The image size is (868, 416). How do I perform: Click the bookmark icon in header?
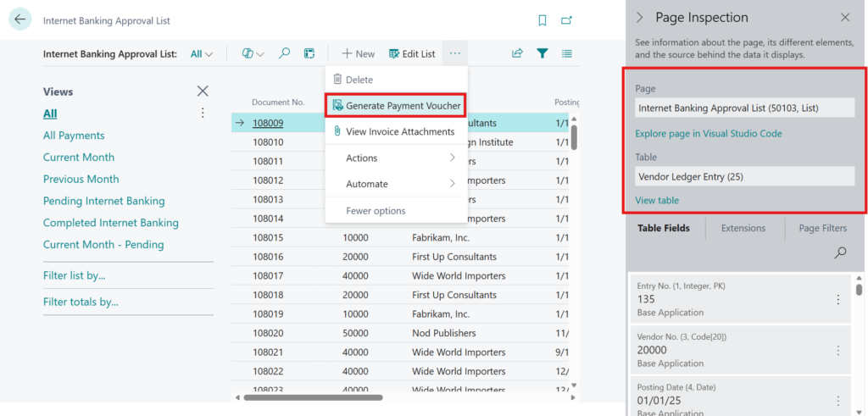[x=542, y=20]
